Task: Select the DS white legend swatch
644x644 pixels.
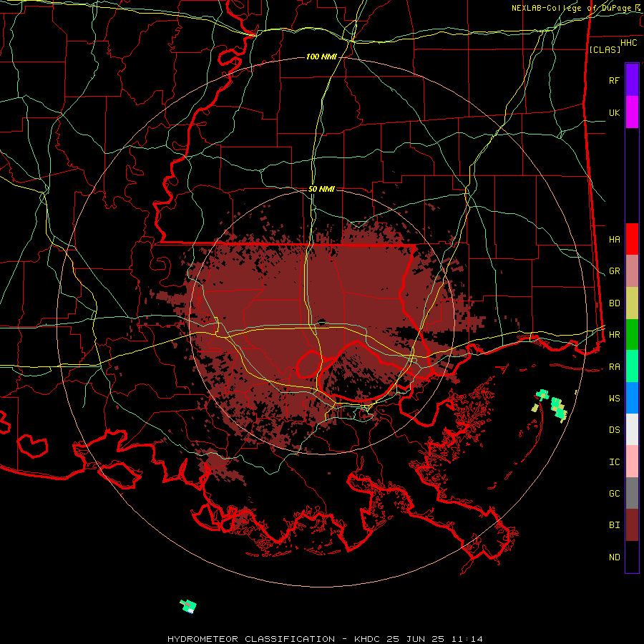Action: (x=632, y=429)
